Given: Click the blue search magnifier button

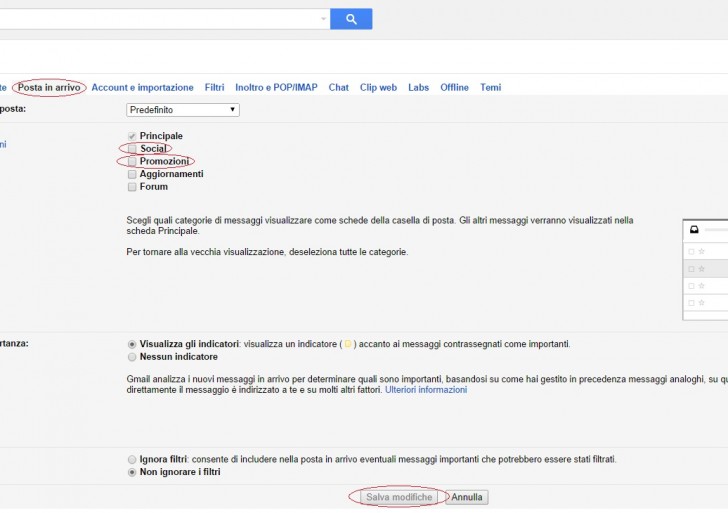Looking at the screenshot, I should point(351,19).
